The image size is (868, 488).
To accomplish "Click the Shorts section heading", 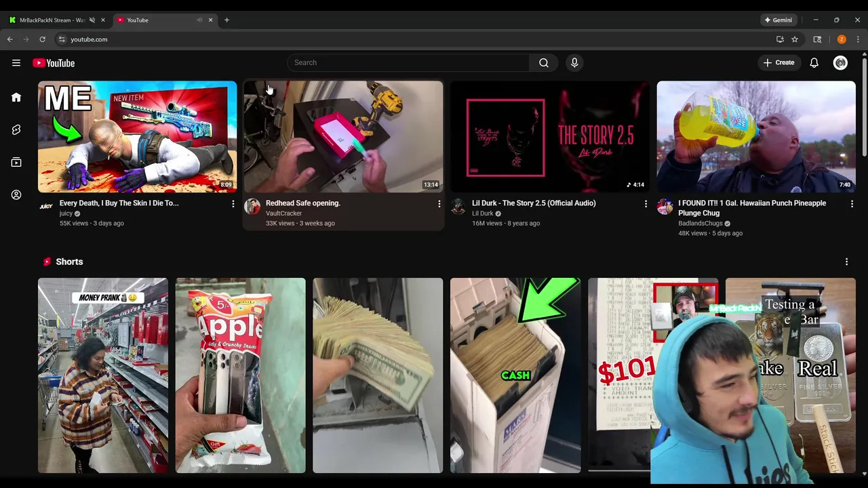I will (69, 262).
